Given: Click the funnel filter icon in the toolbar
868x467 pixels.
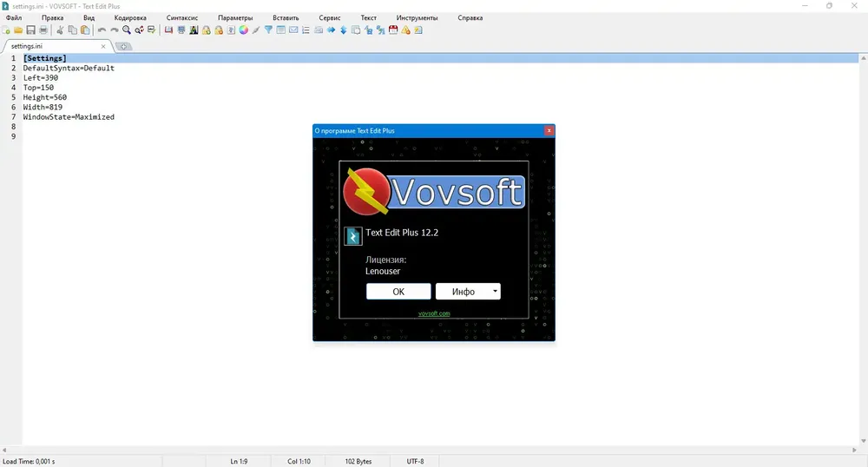Looking at the screenshot, I should [268, 30].
